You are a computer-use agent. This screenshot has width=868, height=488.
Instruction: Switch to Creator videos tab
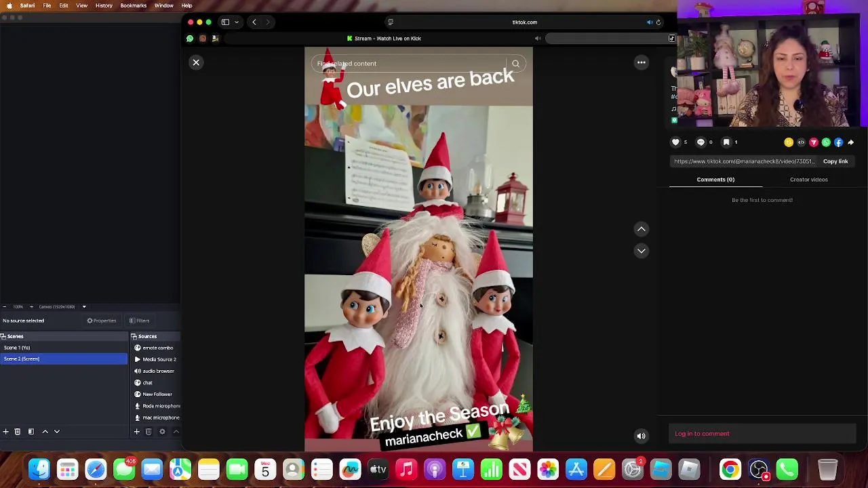808,180
